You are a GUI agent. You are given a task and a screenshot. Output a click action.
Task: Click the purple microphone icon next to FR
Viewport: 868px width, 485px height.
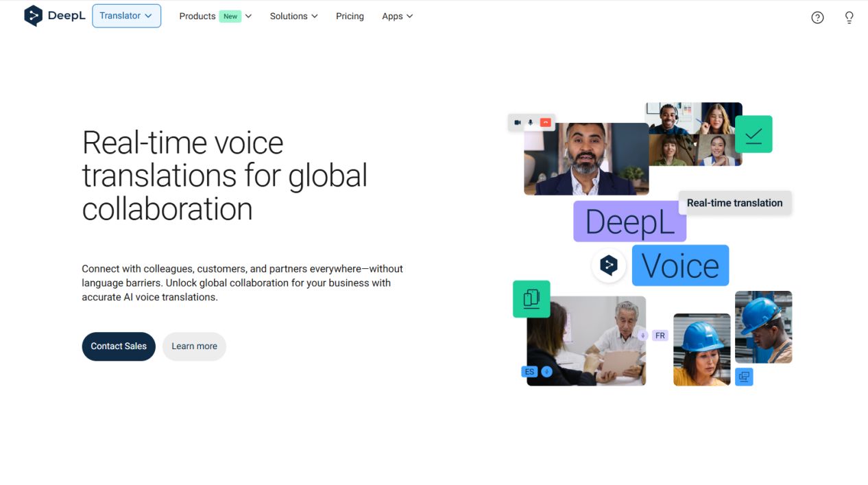click(x=642, y=335)
